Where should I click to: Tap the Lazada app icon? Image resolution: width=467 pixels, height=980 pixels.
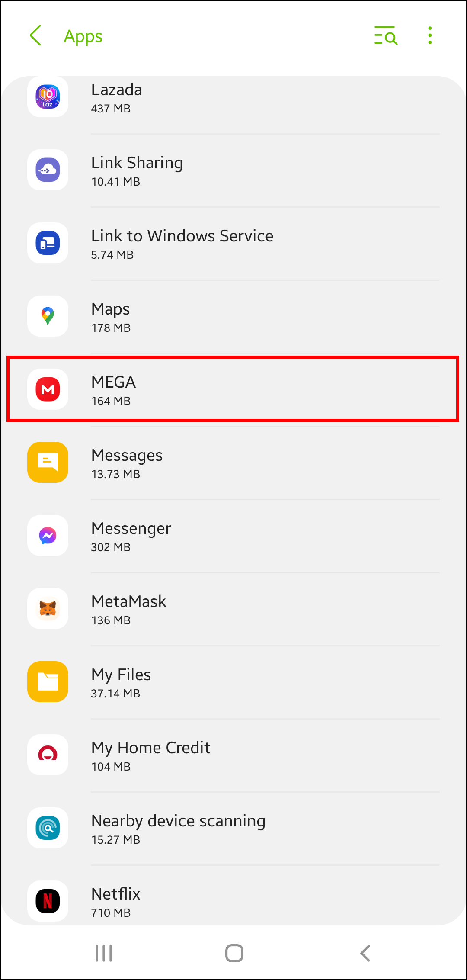pyautogui.click(x=48, y=97)
